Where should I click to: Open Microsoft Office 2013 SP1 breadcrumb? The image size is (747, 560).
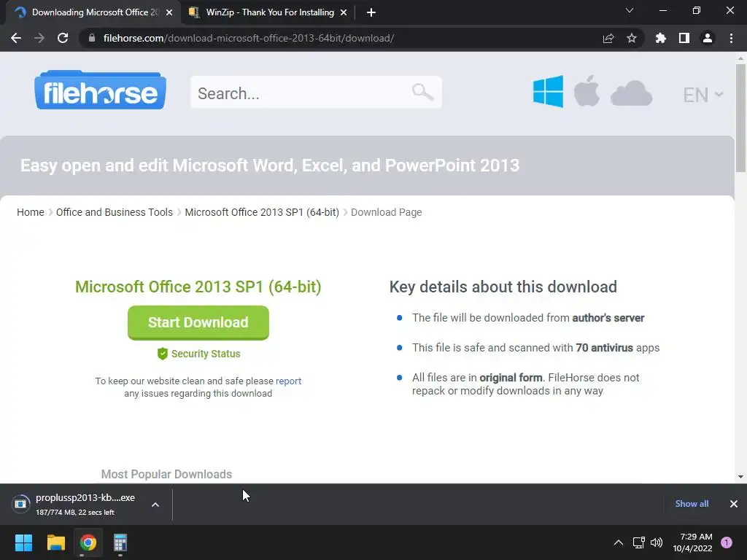pyautogui.click(x=262, y=212)
